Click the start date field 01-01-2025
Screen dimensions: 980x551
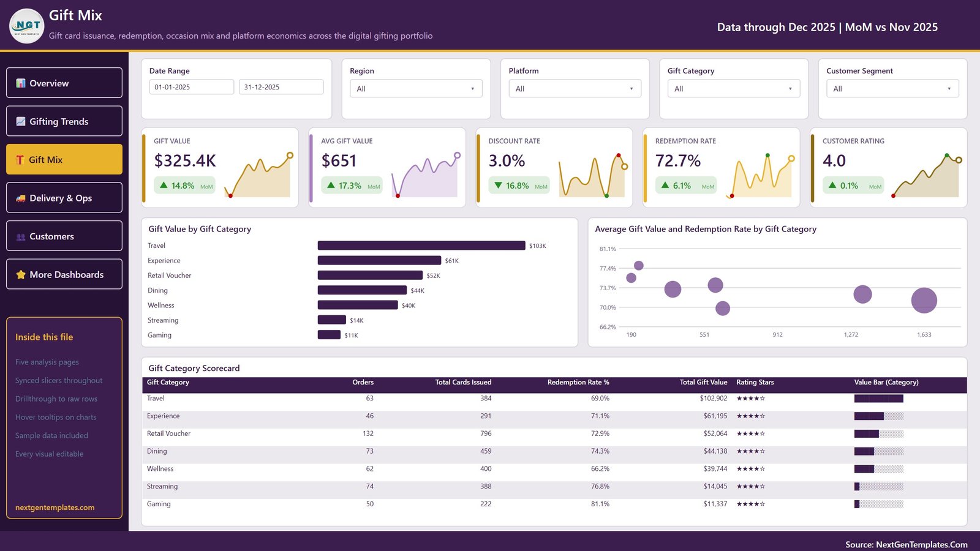[x=192, y=87]
